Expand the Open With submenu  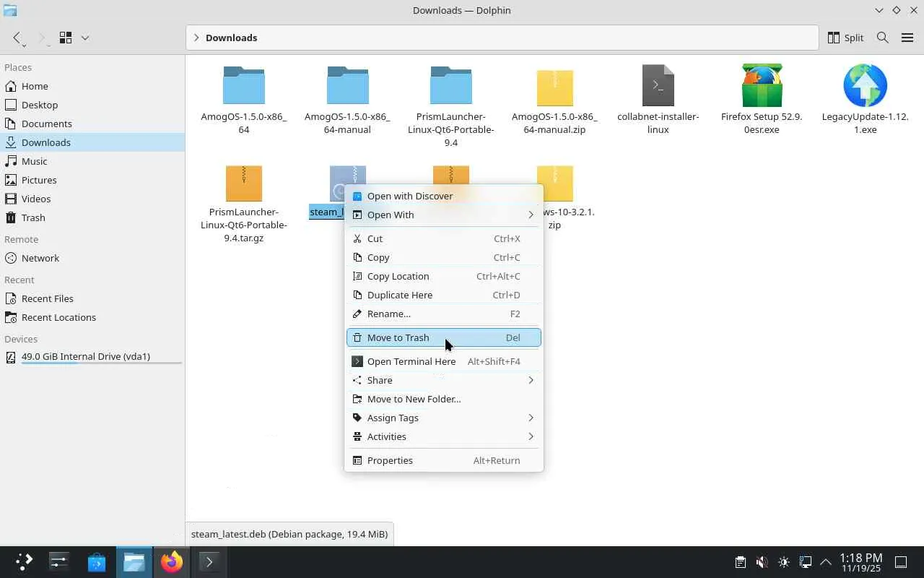point(444,215)
